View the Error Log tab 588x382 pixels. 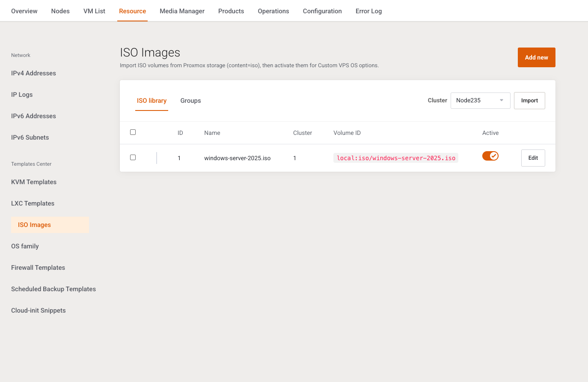[x=369, y=11]
